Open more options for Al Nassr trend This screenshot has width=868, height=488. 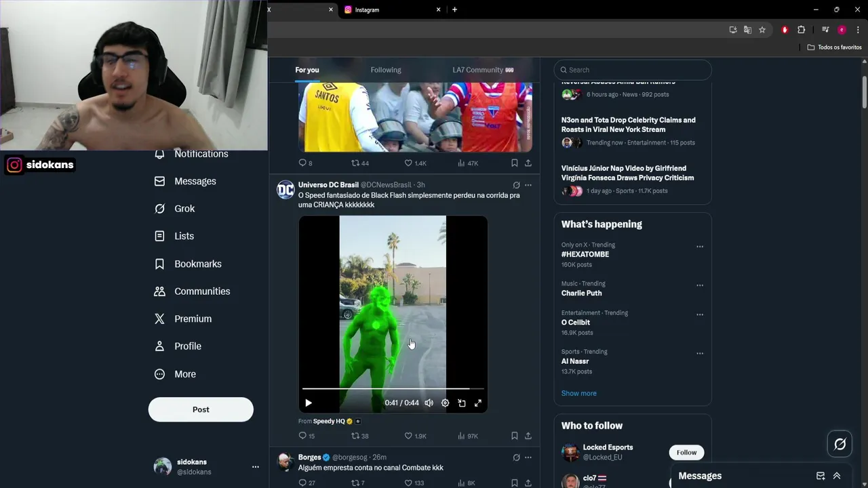tap(700, 353)
